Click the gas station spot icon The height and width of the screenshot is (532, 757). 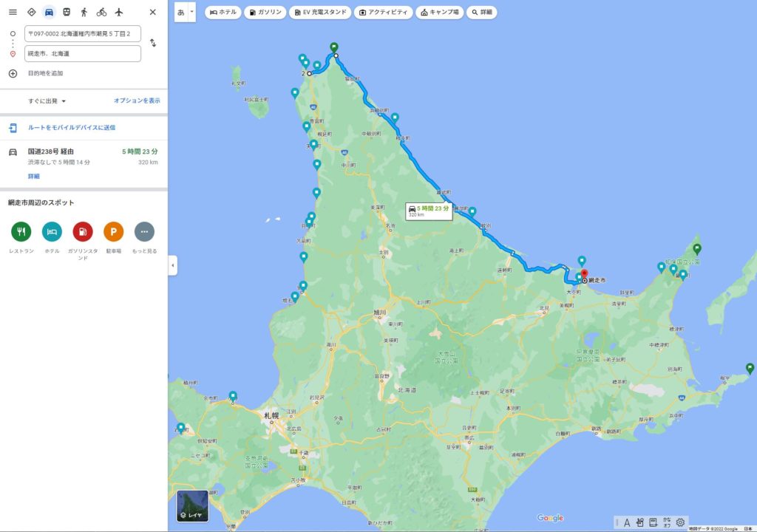coord(83,231)
